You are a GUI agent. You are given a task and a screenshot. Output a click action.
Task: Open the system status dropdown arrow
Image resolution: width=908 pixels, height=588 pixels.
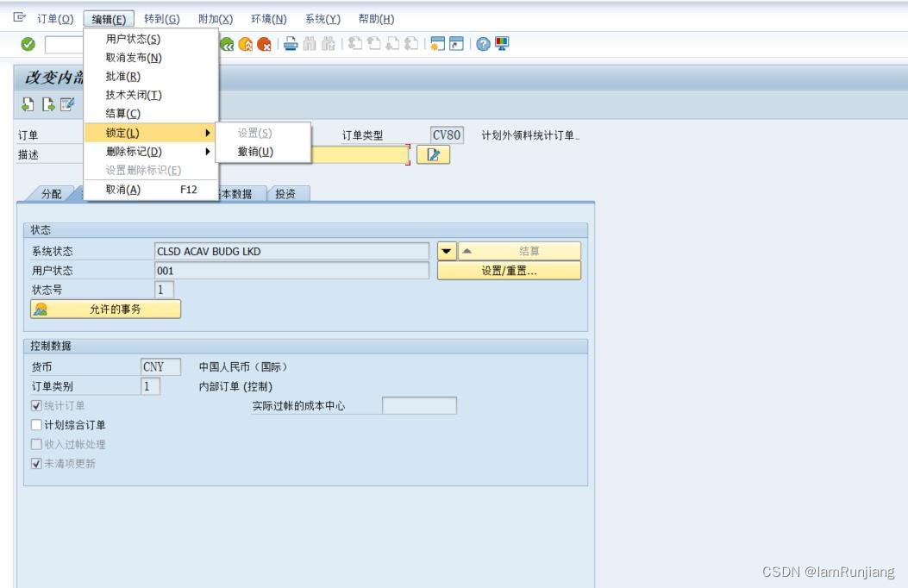click(x=446, y=251)
